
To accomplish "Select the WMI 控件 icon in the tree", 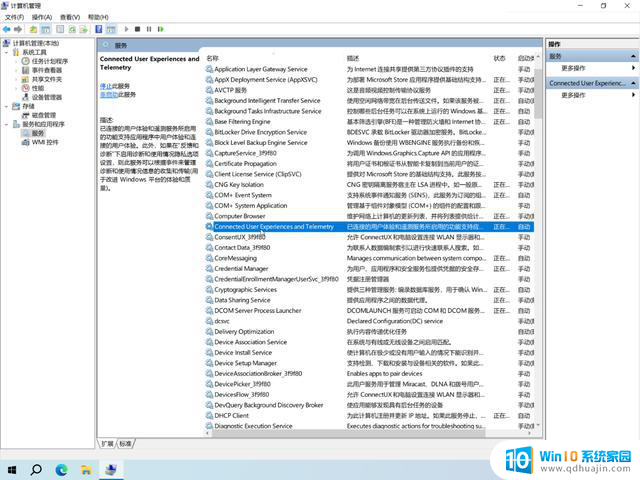I will pyautogui.click(x=25, y=142).
